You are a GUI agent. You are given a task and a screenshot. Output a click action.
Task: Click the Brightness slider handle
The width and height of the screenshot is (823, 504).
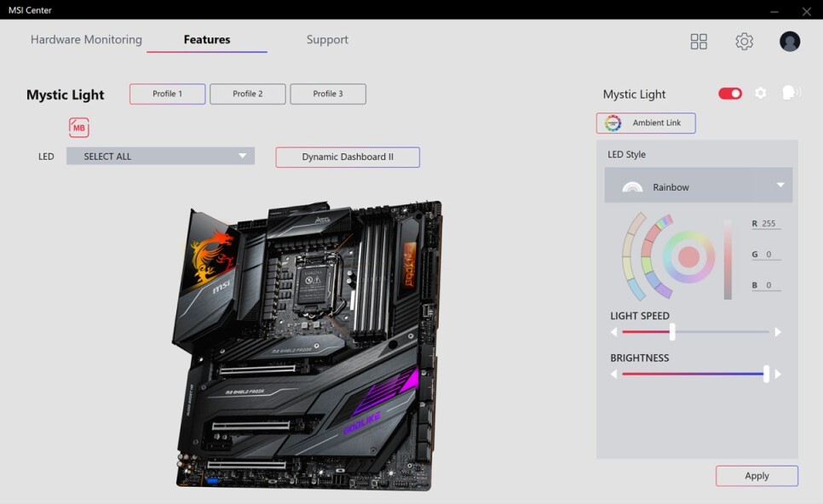(766, 374)
